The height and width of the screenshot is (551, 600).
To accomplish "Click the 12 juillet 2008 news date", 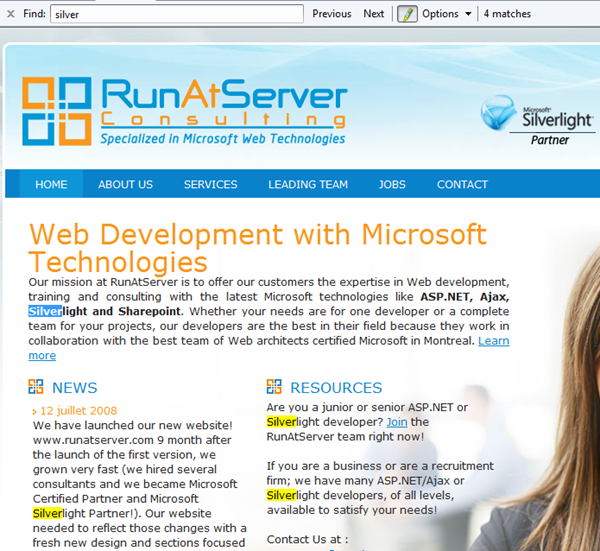I will coord(78,411).
